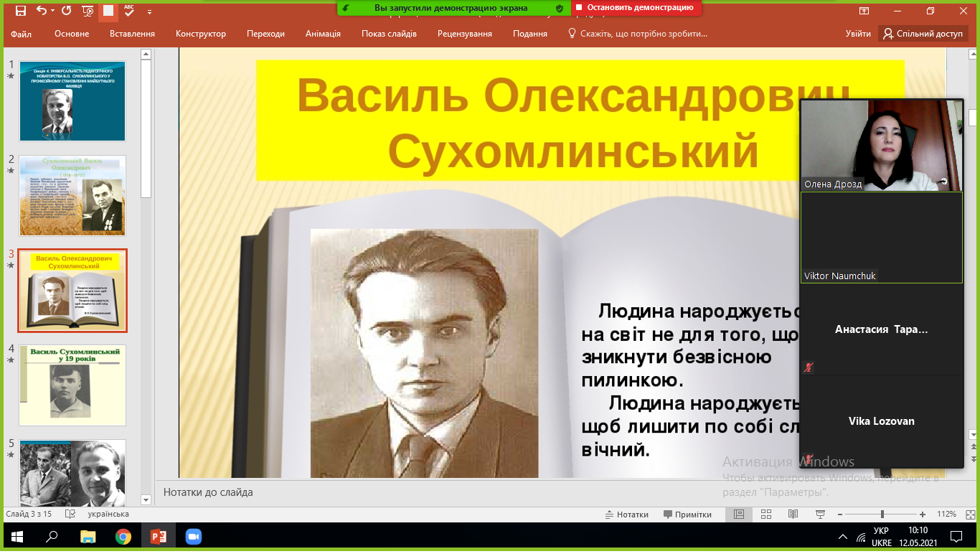980x559 pixels.
Task: Run the ABC spelling check icon
Action: pos(129,11)
